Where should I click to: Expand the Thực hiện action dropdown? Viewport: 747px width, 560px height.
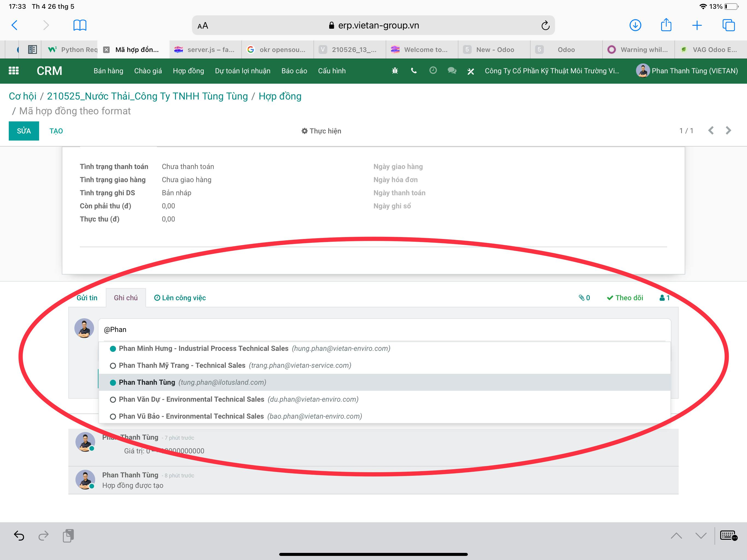(321, 131)
